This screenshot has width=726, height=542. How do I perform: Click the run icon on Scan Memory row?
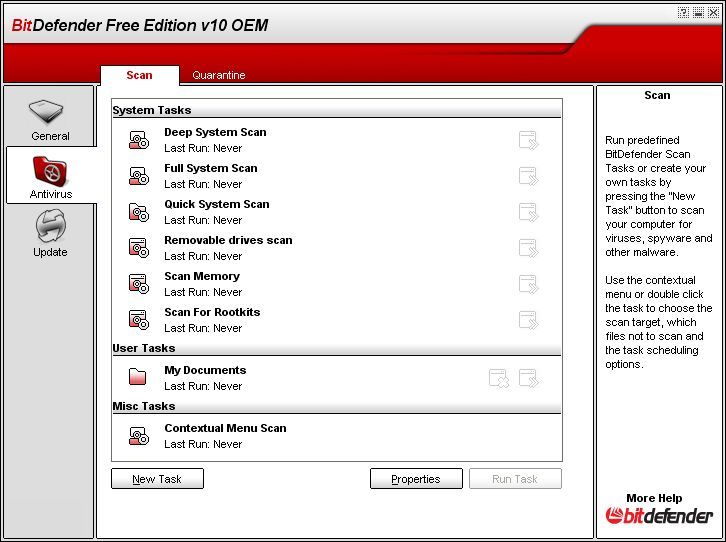[x=528, y=284]
